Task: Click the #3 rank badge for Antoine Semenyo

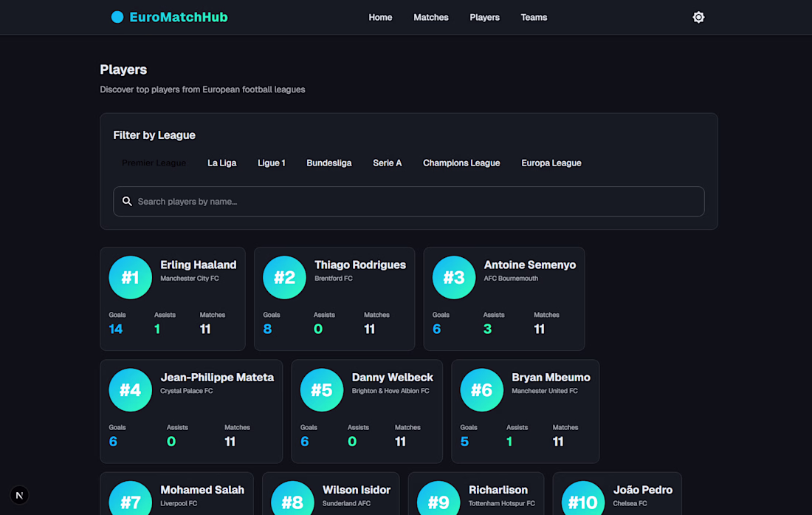Action: pos(454,278)
